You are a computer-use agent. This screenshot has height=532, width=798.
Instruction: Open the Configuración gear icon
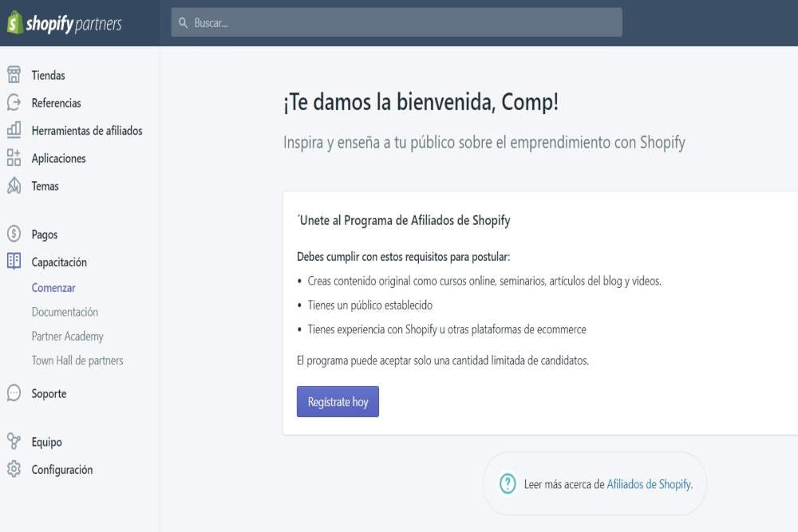click(14, 470)
